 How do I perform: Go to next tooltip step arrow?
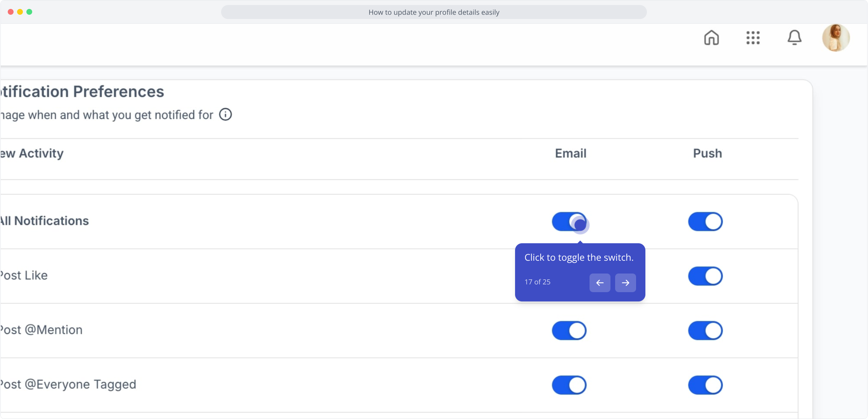[625, 282]
